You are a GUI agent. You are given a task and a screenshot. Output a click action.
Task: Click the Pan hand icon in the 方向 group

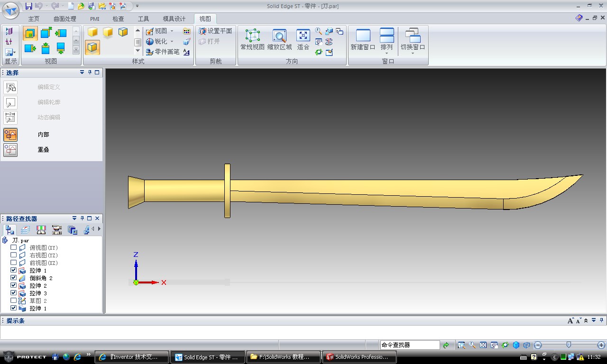(319, 42)
